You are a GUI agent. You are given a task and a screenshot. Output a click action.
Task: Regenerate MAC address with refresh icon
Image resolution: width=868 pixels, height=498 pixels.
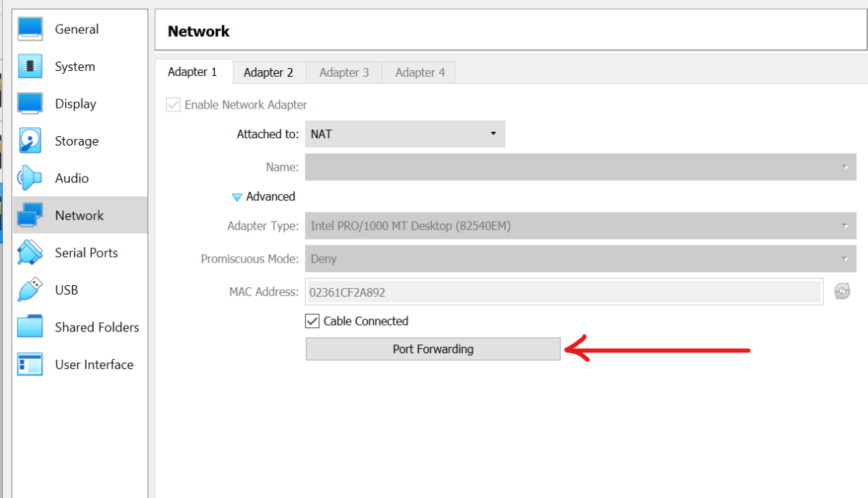pos(842,292)
